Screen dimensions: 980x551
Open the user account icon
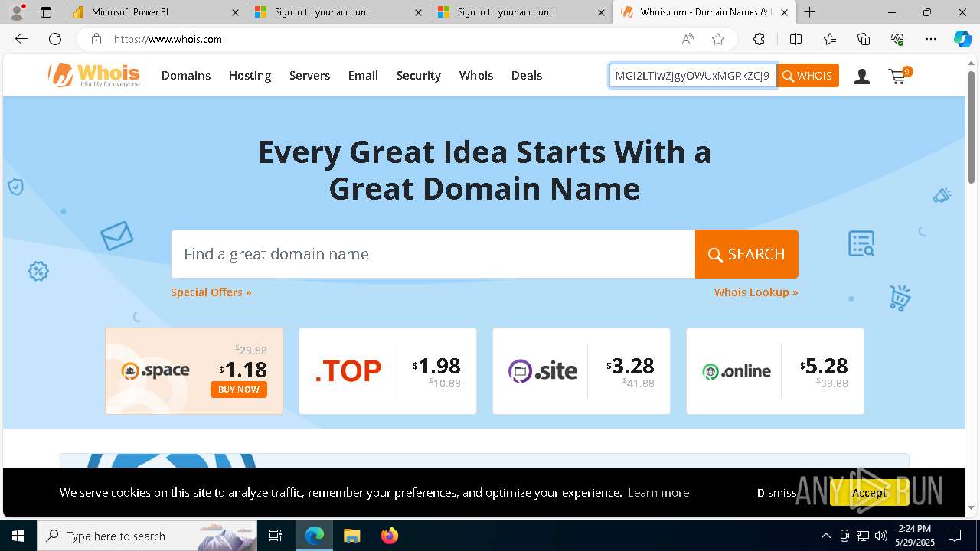coord(862,76)
